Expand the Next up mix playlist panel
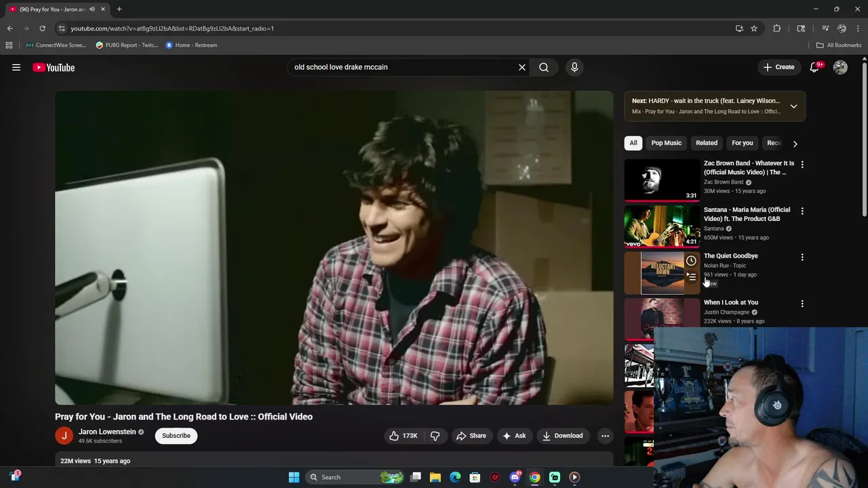The width and height of the screenshot is (868, 488). coord(793,106)
